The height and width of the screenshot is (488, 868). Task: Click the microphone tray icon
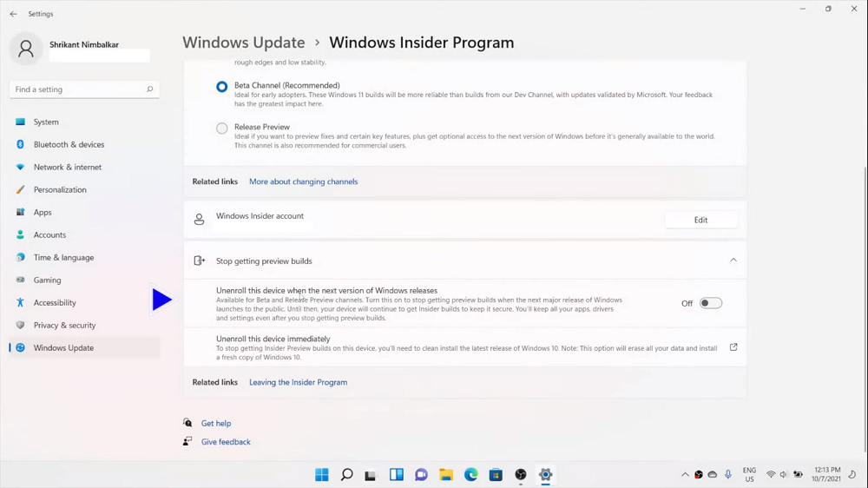pyautogui.click(x=728, y=475)
